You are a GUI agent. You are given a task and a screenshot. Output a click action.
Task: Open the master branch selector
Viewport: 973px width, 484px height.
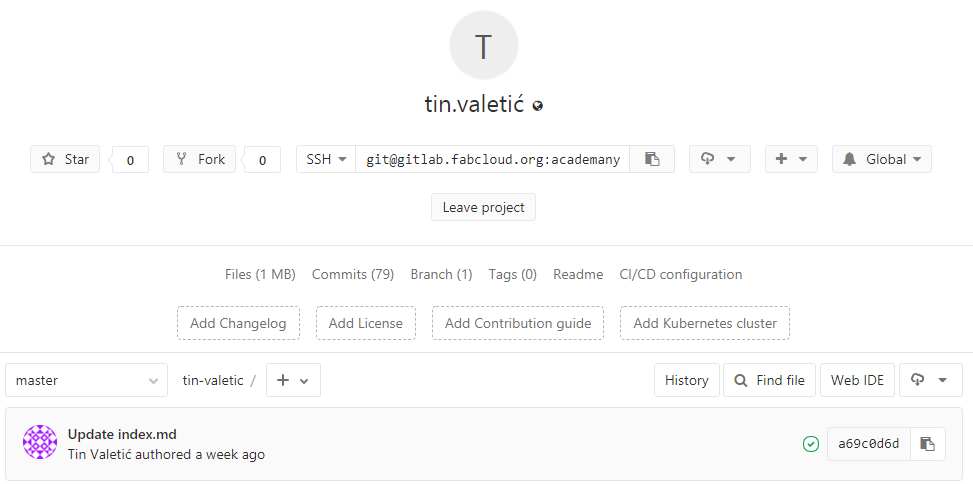pos(86,380)
